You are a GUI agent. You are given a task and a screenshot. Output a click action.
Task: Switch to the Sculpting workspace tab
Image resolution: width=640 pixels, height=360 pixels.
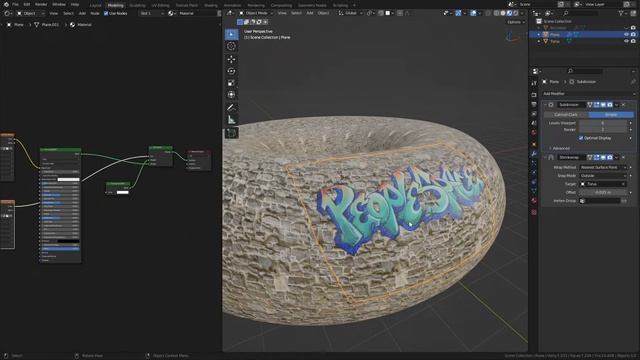pos(137,5)
